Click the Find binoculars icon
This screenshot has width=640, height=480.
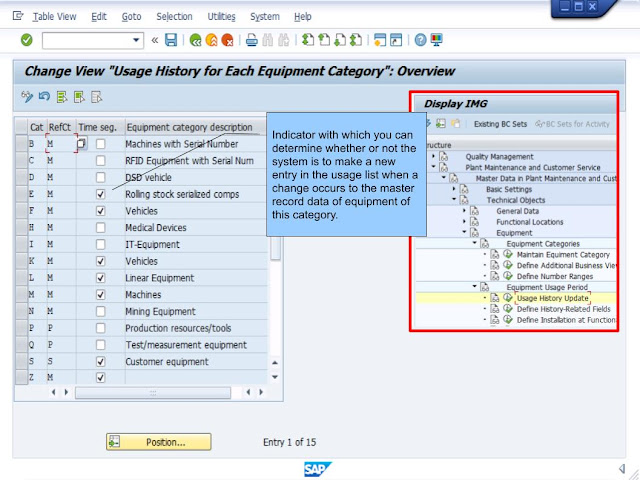coord(268,40)
